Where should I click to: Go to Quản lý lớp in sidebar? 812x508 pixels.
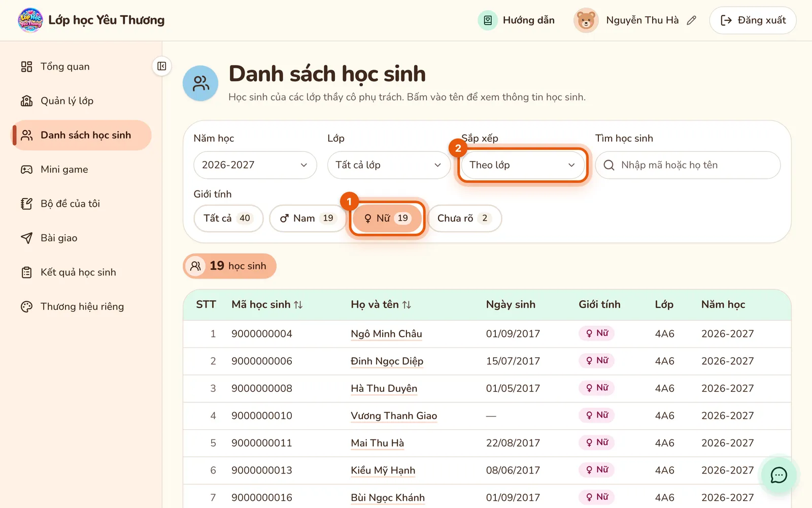click(x=82, y=101)
